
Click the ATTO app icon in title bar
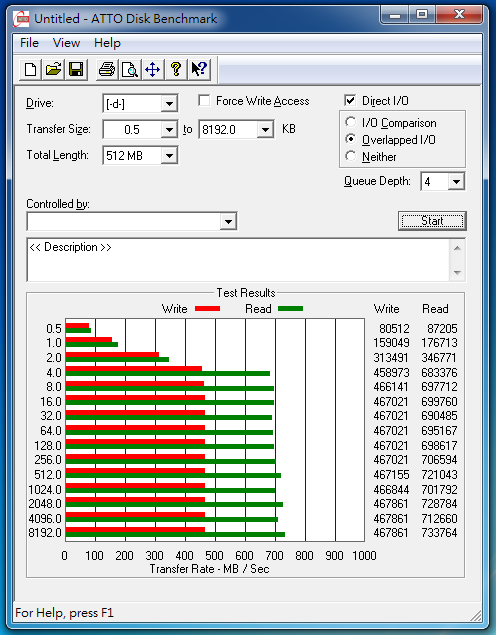click(21, 19)
